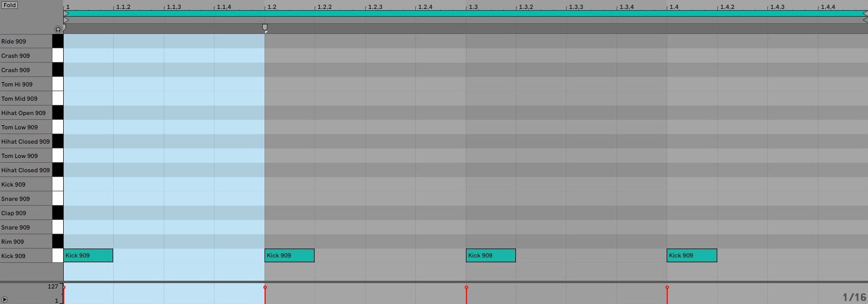Click the Kick 909 note at beat 1.4

(691, 256)
